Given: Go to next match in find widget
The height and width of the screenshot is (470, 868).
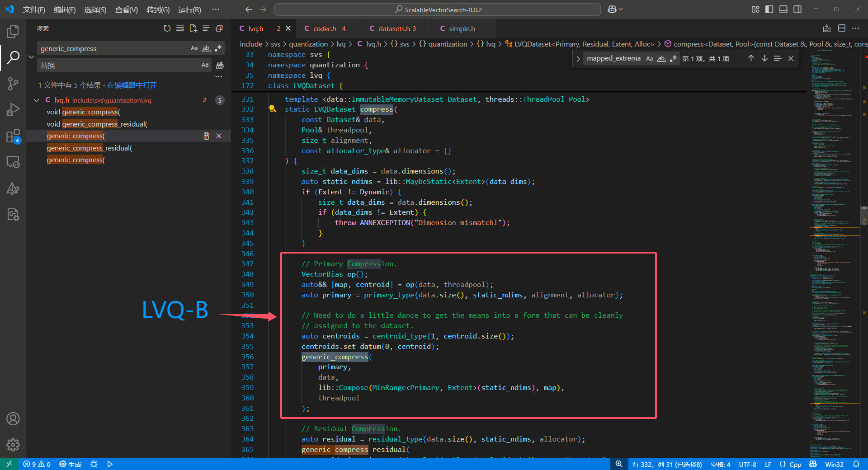Looking at the screenshot, I should pos(764,58).
